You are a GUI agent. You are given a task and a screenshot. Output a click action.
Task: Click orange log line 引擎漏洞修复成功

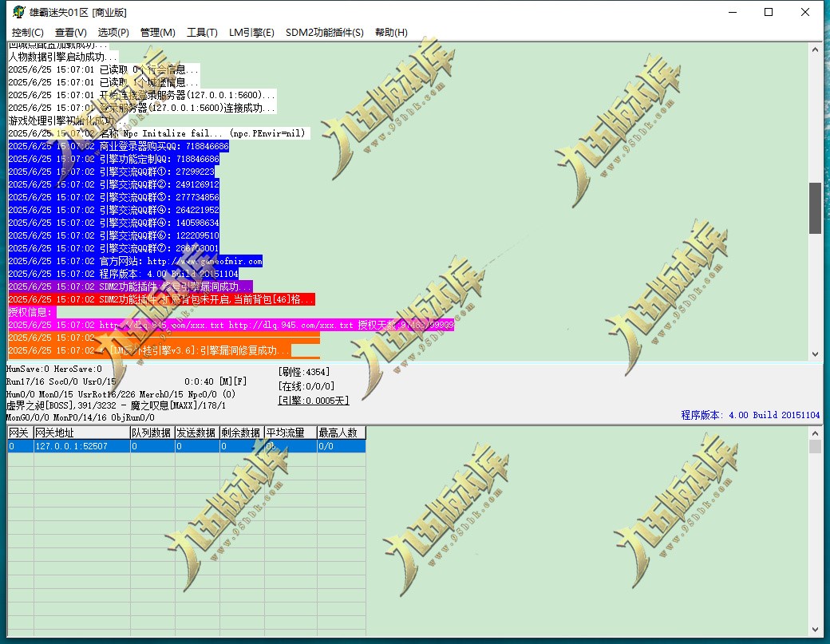(149, 350)
